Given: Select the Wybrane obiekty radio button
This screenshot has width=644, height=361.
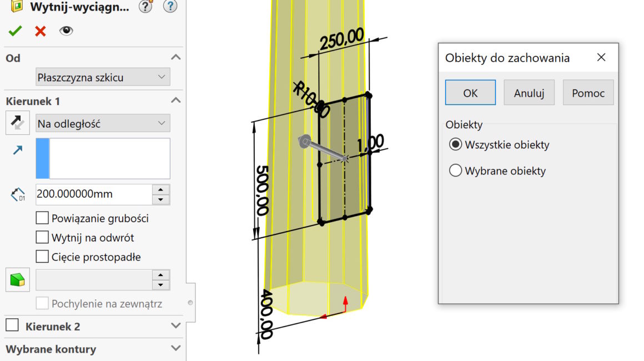Looking at the screenshot, I should pos(455,171).
